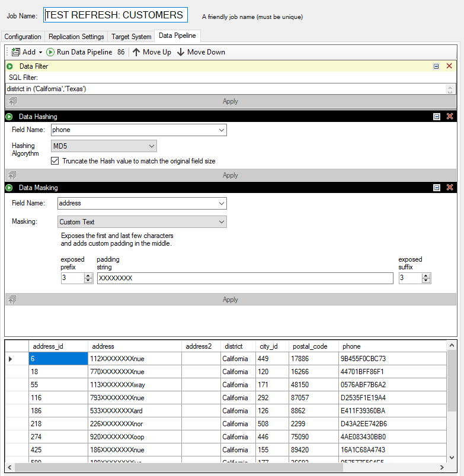The image size is (464, 476).
Task: Click the green play icon beside Data Hashing
Action: [x=9, y=117]
